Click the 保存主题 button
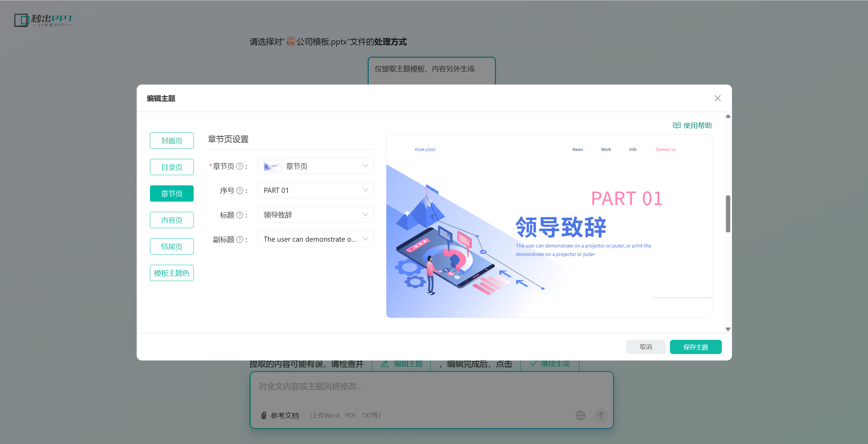The image size is (868, 444). 695,347
